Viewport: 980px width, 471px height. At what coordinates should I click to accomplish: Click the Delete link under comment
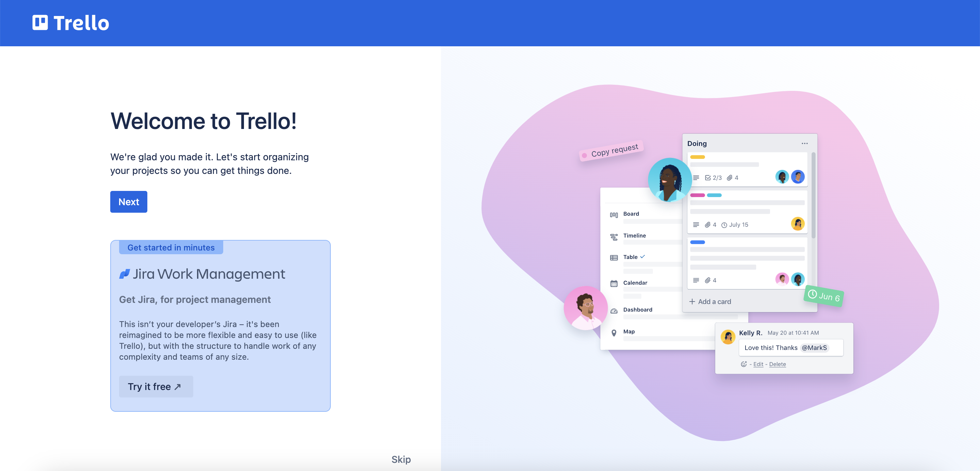pos(777,364)
